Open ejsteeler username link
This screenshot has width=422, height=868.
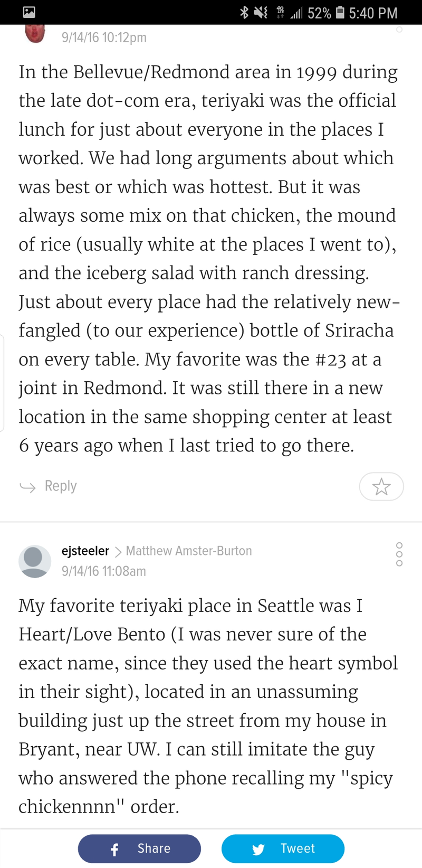(x=85, y=551)
